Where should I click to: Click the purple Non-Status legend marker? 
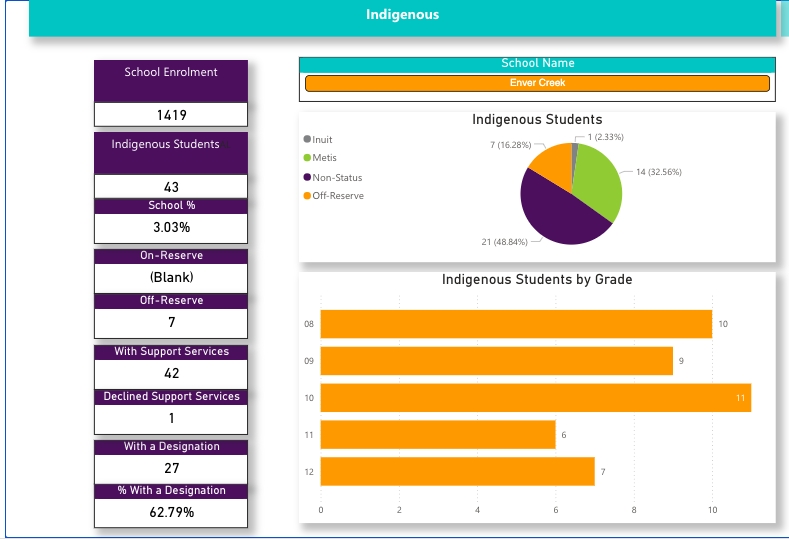(307, 177)
